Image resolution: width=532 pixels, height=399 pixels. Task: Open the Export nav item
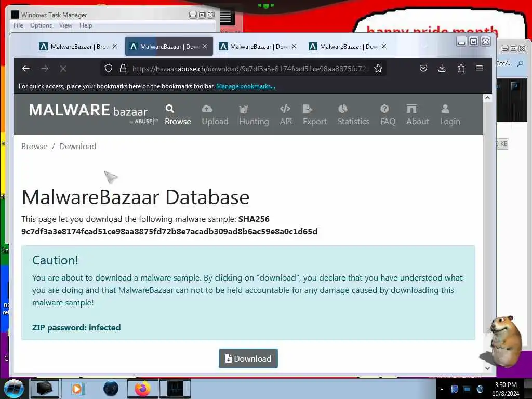(315, 115)
